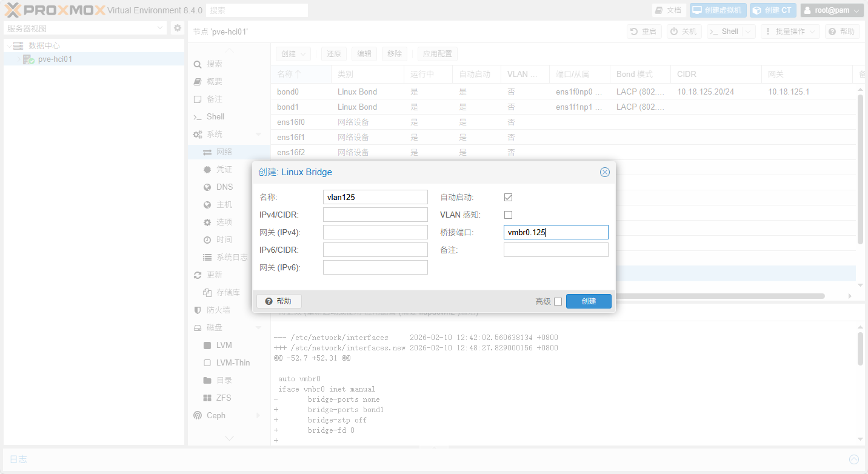Open the 批量操作 bulk actions menu
The image size is (868, 474).
(x=790, y=32)
